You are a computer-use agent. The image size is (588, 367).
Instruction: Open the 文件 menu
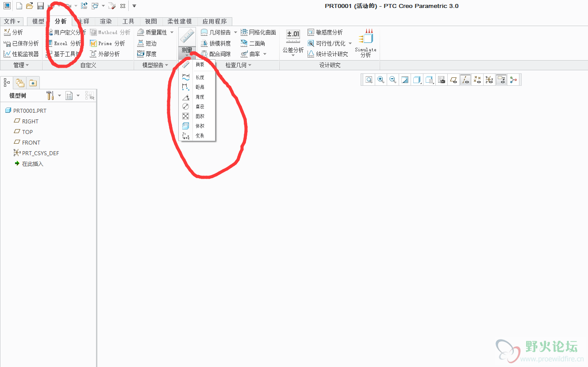[12, 21]
